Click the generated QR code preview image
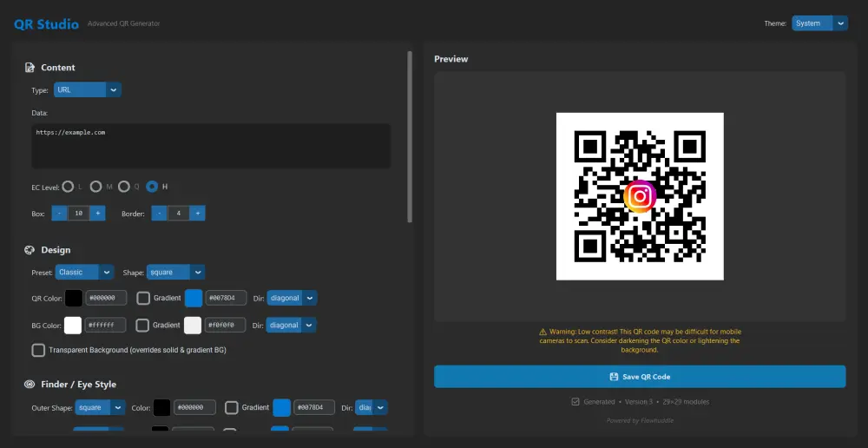 (640, 196)
